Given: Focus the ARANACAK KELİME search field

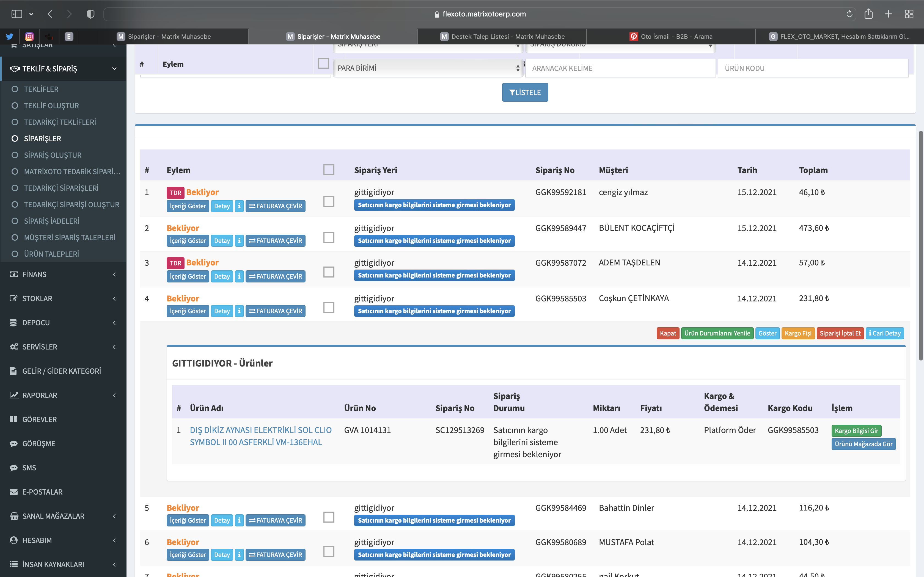Looking at the screenshot, I should tap(620, 68).
